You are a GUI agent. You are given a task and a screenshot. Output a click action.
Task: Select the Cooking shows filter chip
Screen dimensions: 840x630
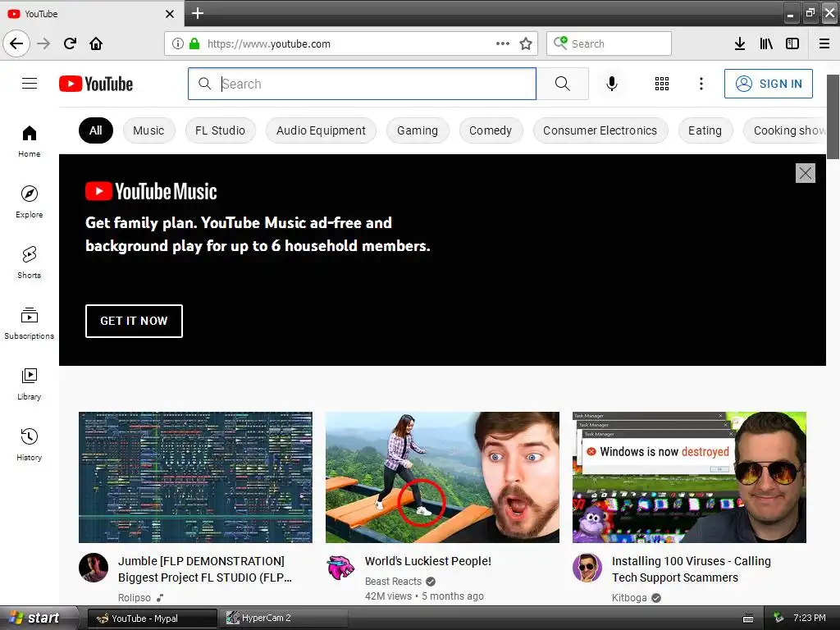point(785,130)
